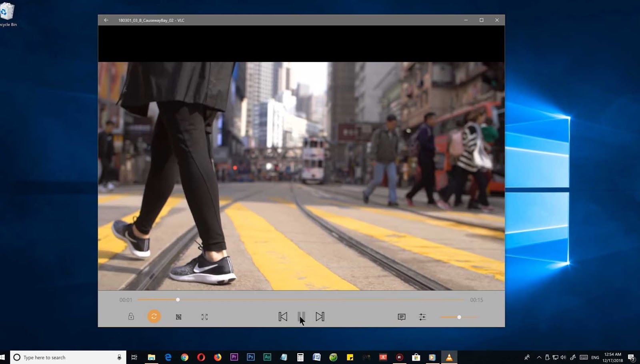The image size is (640, 364).
Task: Go back using the title bar arrow
Action: pos(106,20)
